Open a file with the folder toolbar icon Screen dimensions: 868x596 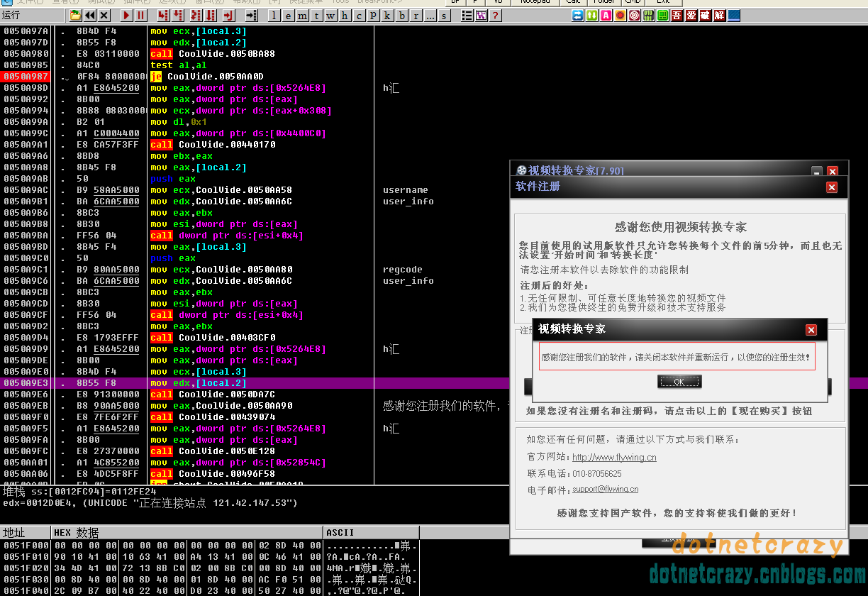[75, 15]
